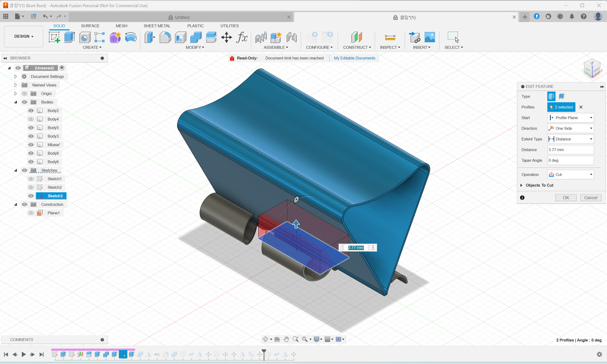The image size is (607, 364).
Task: Click the Insert Canvas image icon
Action: (429, 37)
